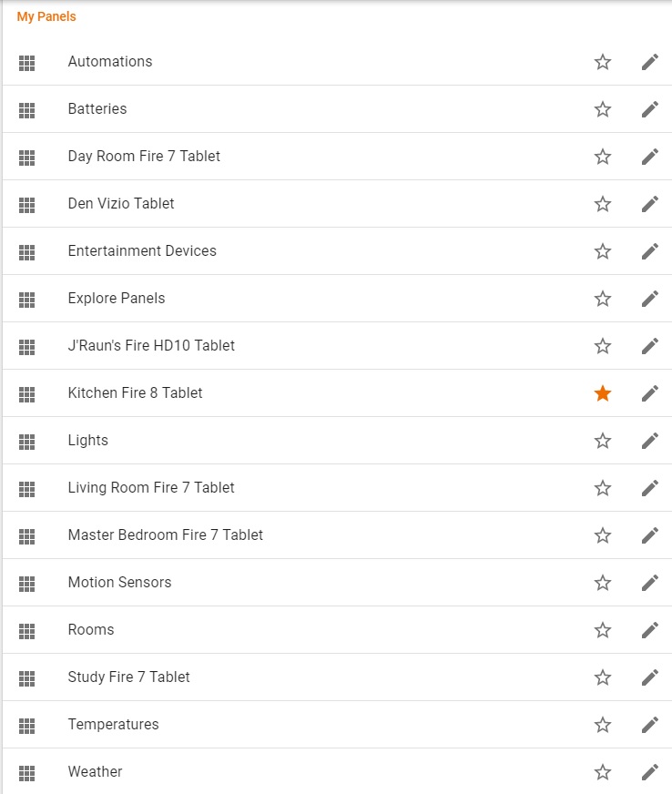Click the pencil edit icon for Automations
The height and width of the screenshot is (794, 672).
(649, 62)
